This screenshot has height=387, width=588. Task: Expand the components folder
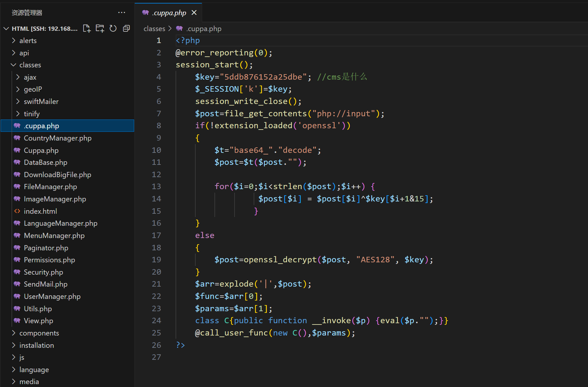[x=14, y=333]
